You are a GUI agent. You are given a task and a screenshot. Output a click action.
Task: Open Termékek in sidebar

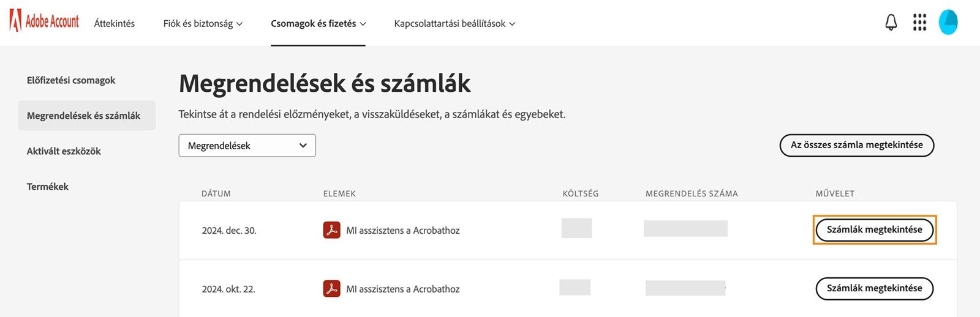(x=48, y=187)
